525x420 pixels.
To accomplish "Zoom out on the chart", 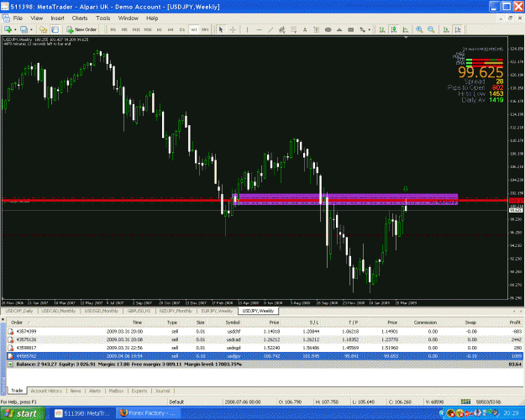I will [431, 29].
